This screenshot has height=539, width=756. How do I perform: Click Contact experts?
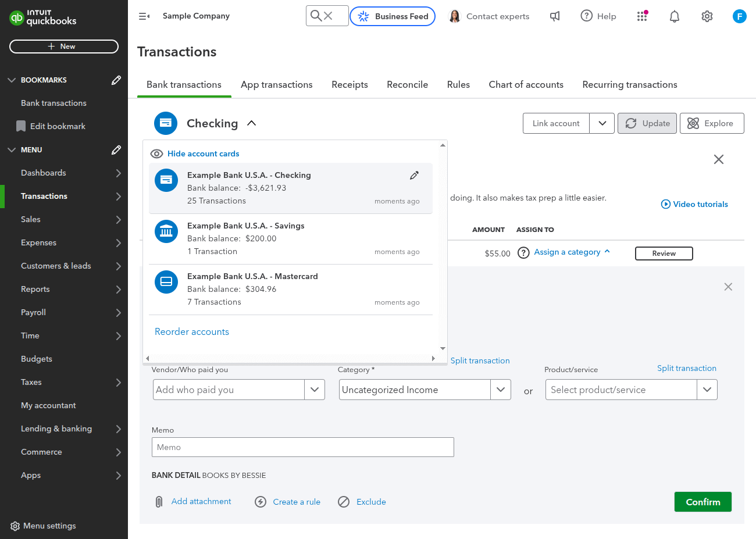click(490, 16)
